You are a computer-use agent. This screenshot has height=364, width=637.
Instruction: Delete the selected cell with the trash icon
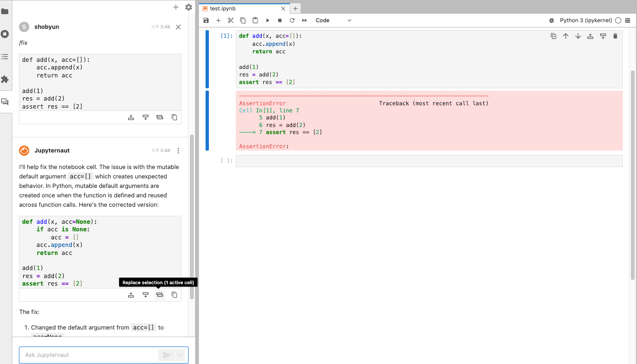(615, 36)
